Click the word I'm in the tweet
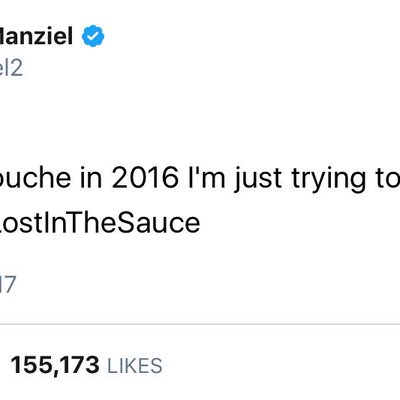 pyautogui.click(x=207, y=178)
